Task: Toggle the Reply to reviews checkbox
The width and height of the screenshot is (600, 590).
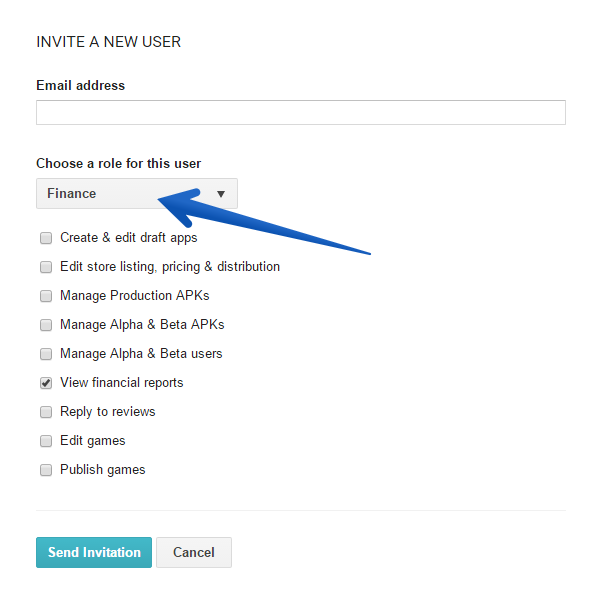Action: (x=46, y=412)
